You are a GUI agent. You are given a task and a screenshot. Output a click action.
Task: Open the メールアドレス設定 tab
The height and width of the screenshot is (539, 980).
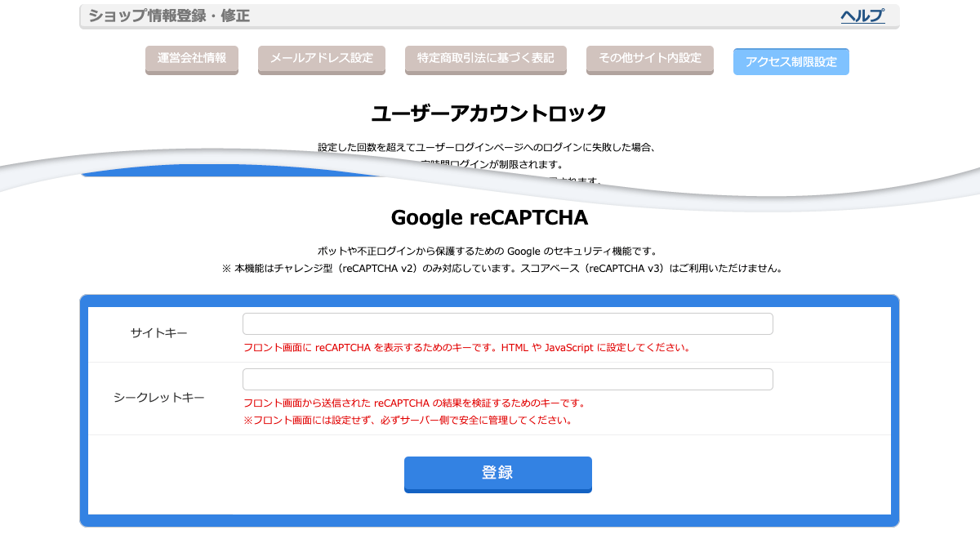coord(321,59)
